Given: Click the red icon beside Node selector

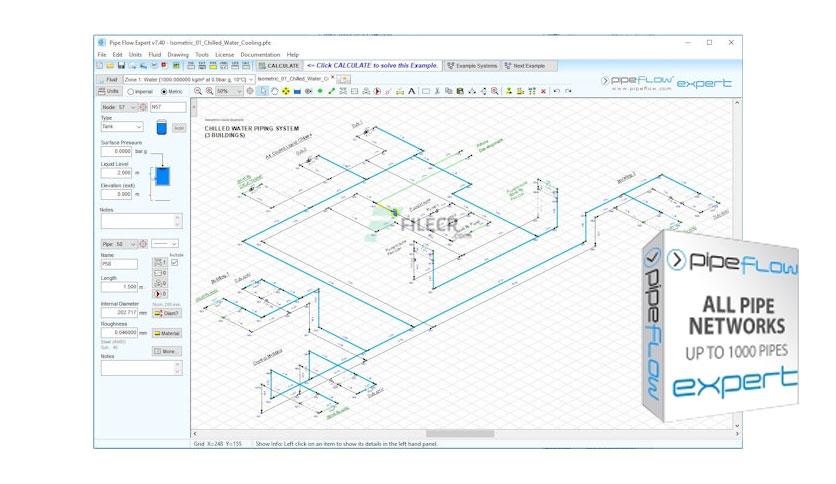Looking at the screenshot, I should point(143,107).
